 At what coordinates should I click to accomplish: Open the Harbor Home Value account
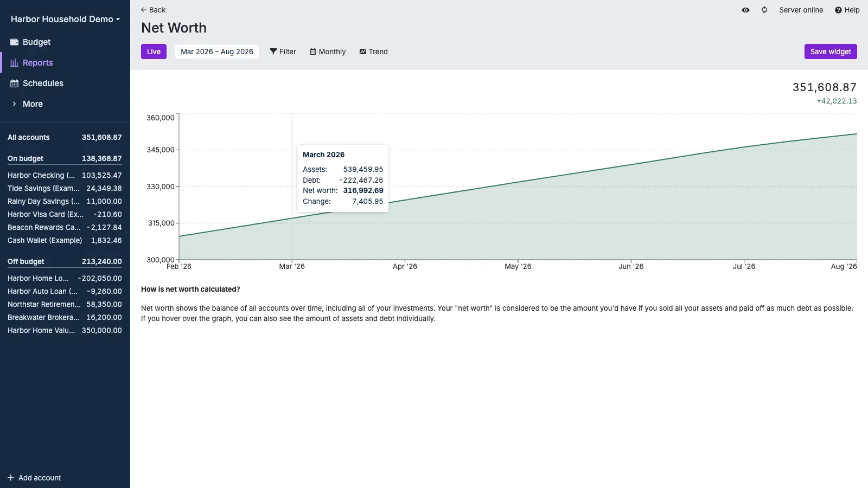click(x=65, y=331)
